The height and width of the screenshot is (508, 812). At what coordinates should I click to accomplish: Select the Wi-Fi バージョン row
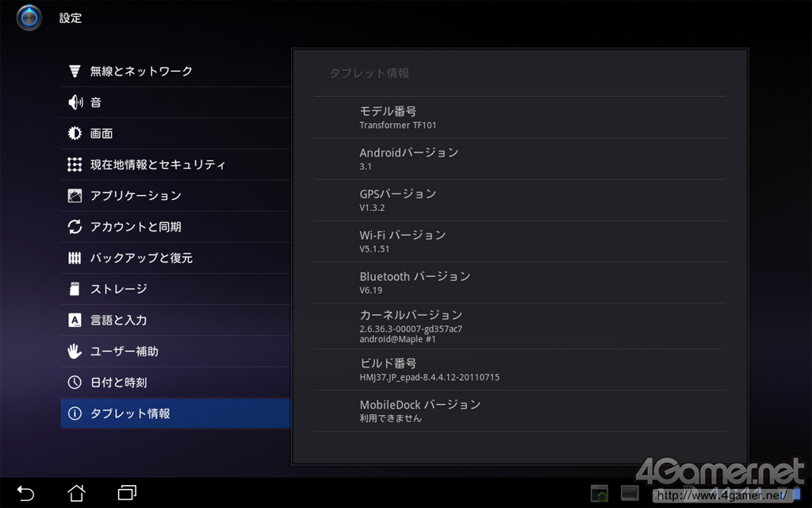coord(519,241)
